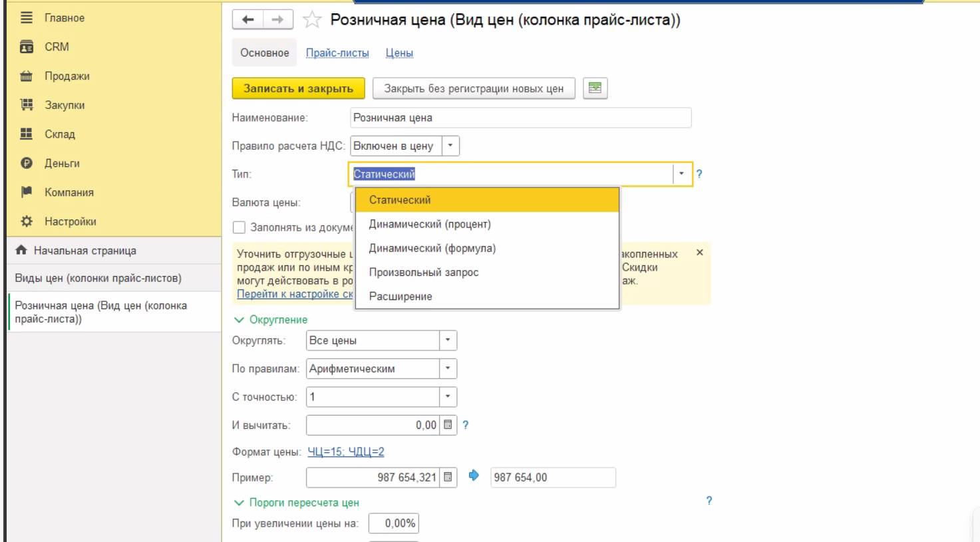Collapse the 'Округление' section

point(240,320)
